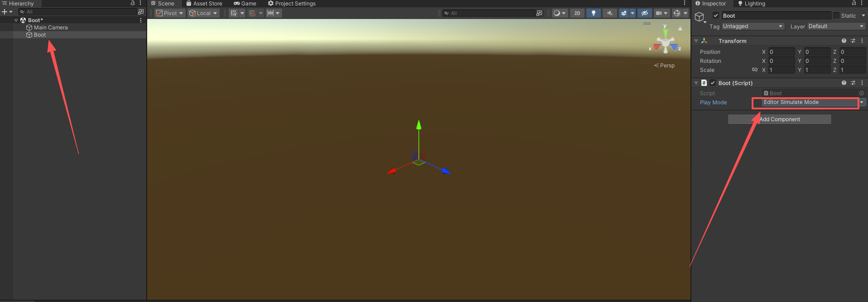Open Scene panel more options menu
The image size is (868, 302).
[x=685, y=3]
